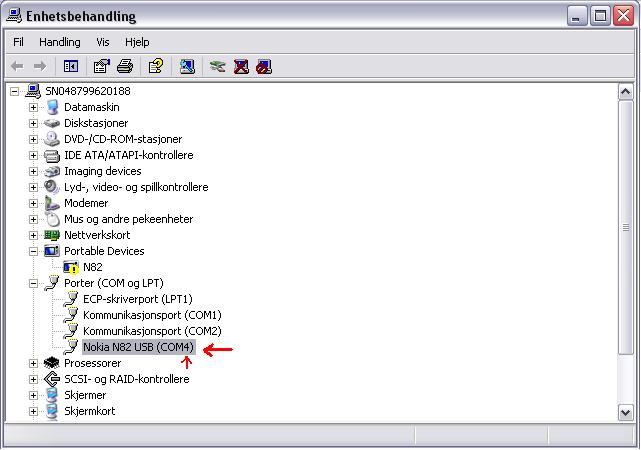Click the scrollbar up arrow
The height and width of the screenshot is (450, 641).
coord(625,92)
